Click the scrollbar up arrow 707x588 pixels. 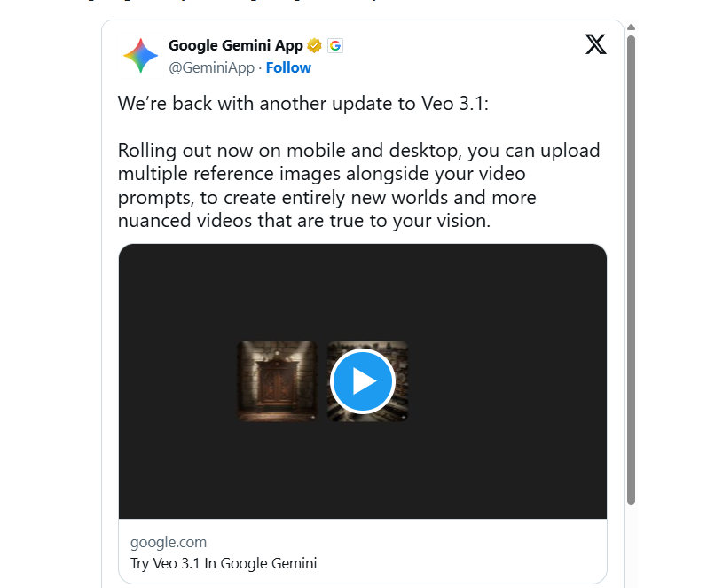(632, 27)
